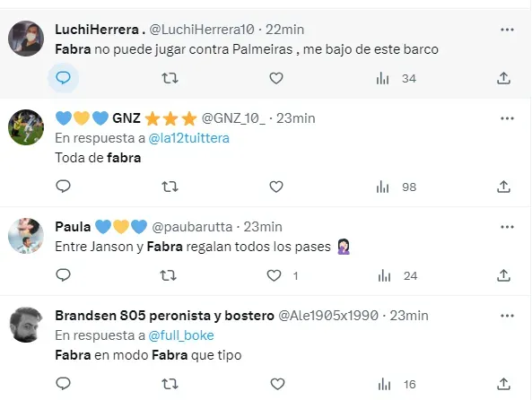This screenshot has width=532, height=400.
Task: Open GNZ's profile avatar
Action: (26, 127)
